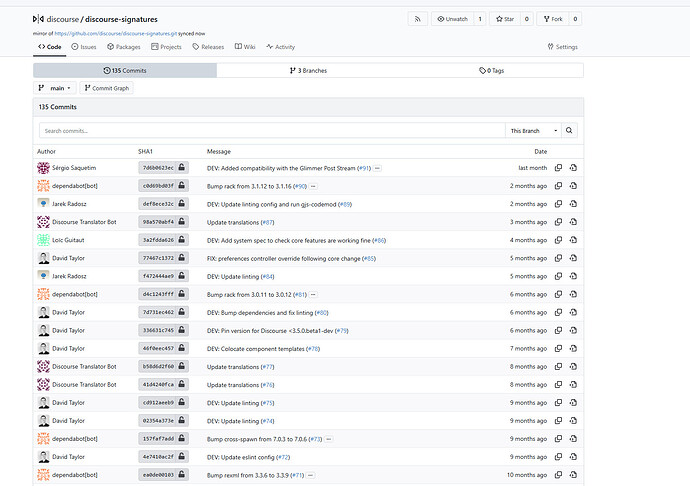The image size is (690, 486).
Task: Open the mirror source GitHub link
Action: point(116,33)
